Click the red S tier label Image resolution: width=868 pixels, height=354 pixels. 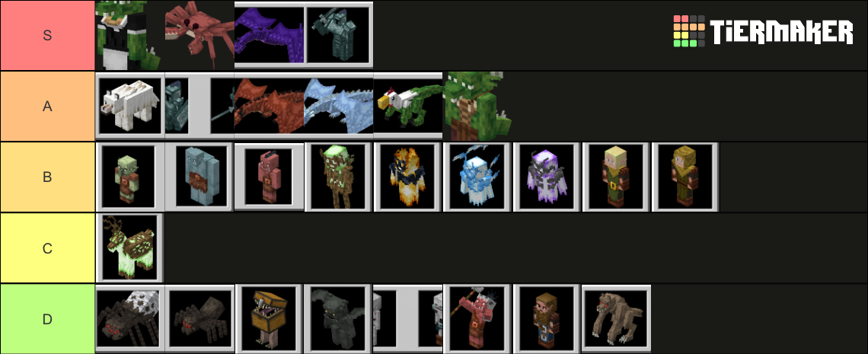pos(48,35)
